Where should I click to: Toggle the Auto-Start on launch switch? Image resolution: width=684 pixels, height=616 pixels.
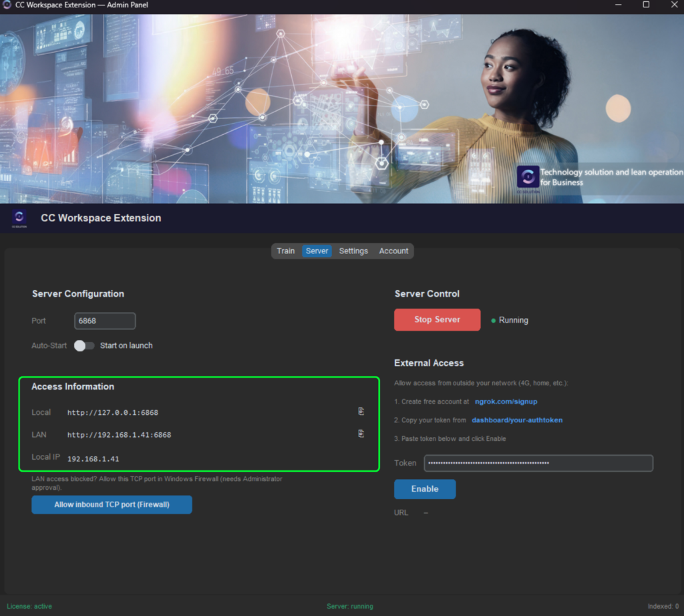[84, 345]
